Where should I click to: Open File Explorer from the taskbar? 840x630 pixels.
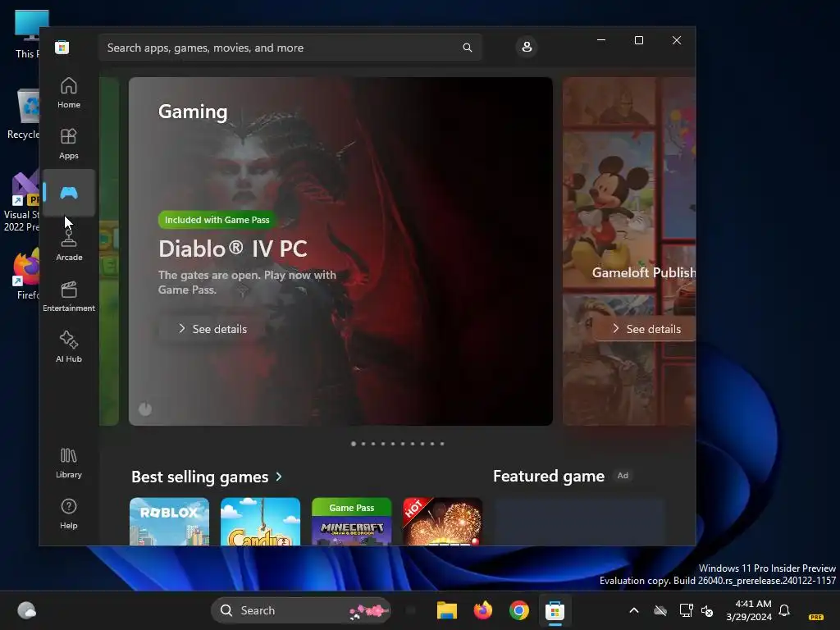[447, 610]
